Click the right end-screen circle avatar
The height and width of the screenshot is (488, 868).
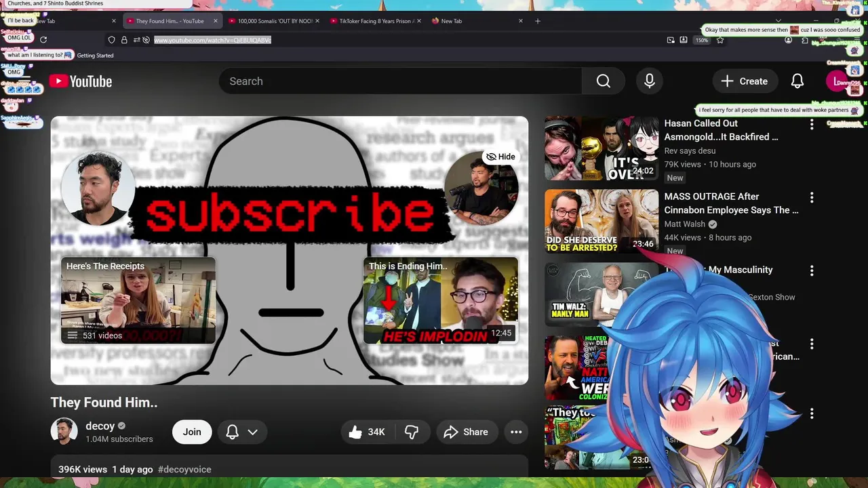481,188
